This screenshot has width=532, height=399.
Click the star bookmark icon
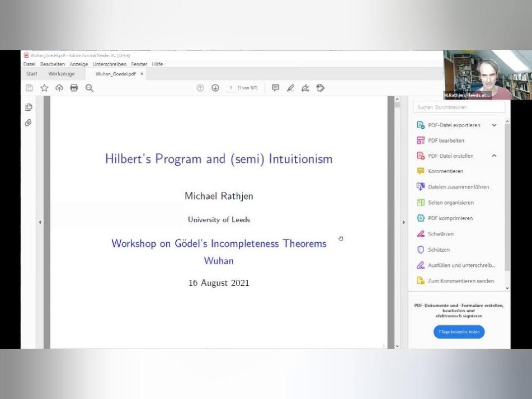pos(44,88)
